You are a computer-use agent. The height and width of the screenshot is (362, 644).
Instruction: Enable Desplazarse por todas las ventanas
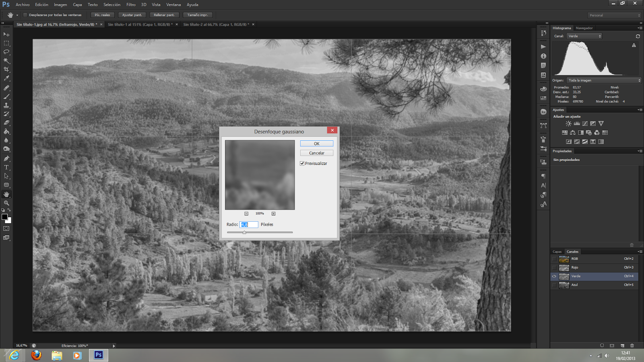(25, 15)
